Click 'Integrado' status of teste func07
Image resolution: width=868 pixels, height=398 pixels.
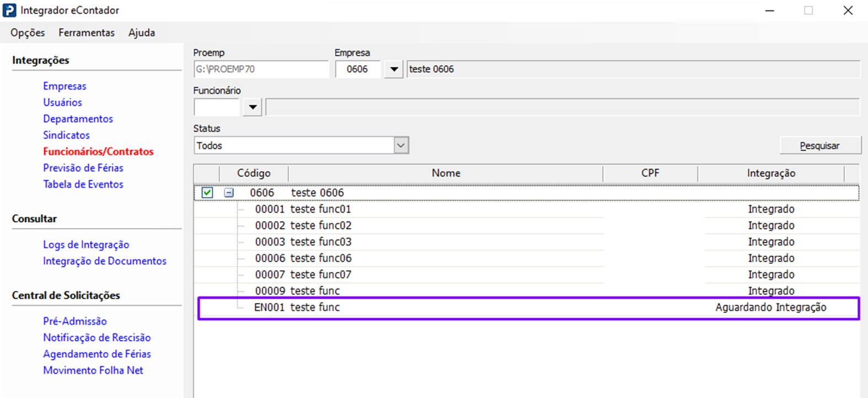coord(771,274)
